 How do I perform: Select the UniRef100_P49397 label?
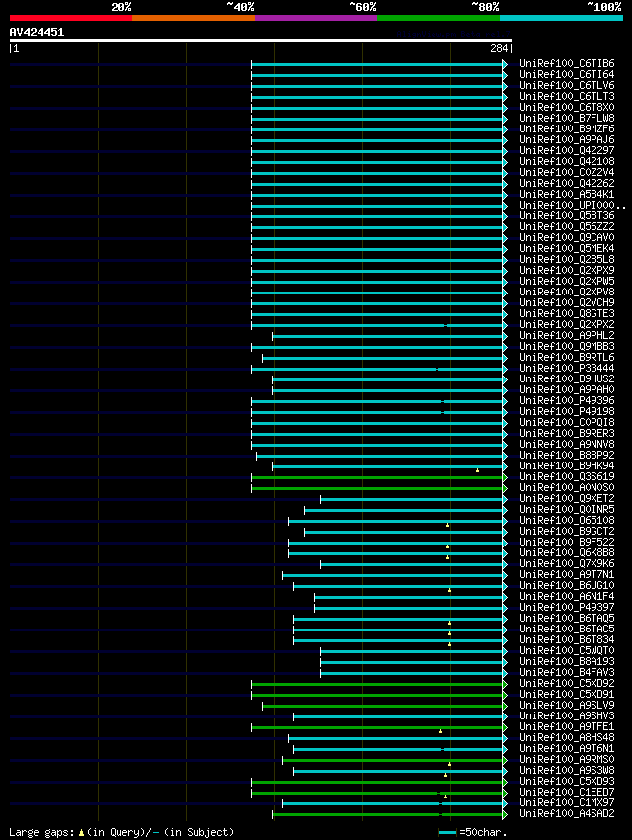pyautogui.click(x=567, y=607)
